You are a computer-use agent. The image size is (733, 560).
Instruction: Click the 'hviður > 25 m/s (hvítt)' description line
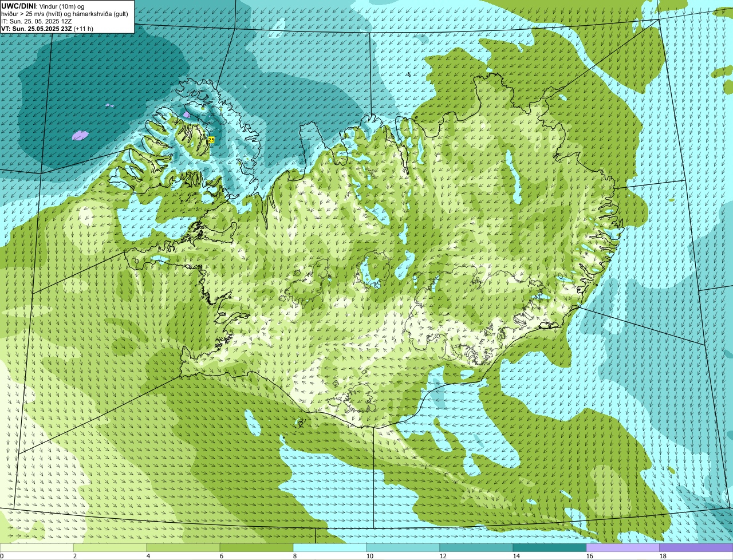[65, 14]
